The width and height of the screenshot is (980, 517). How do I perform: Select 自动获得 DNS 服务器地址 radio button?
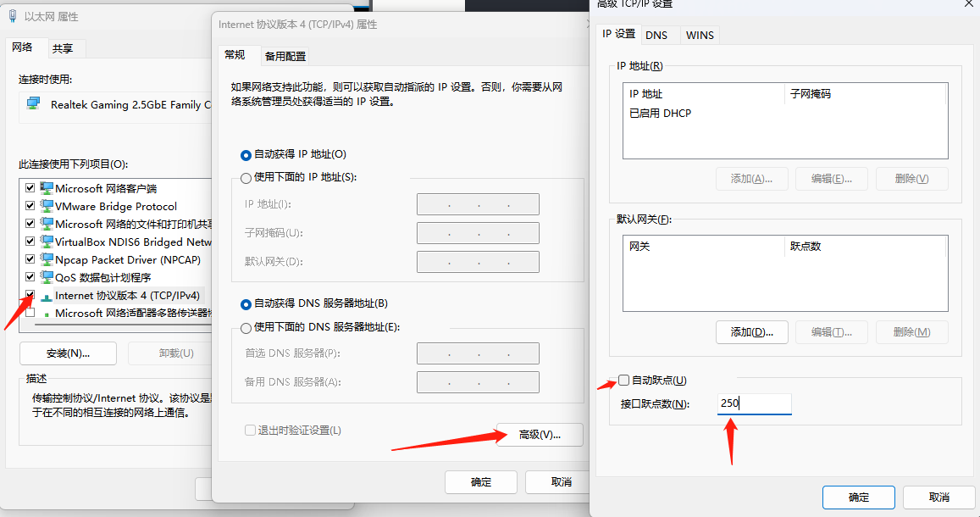pyautogui.click(x=246, y=303)
